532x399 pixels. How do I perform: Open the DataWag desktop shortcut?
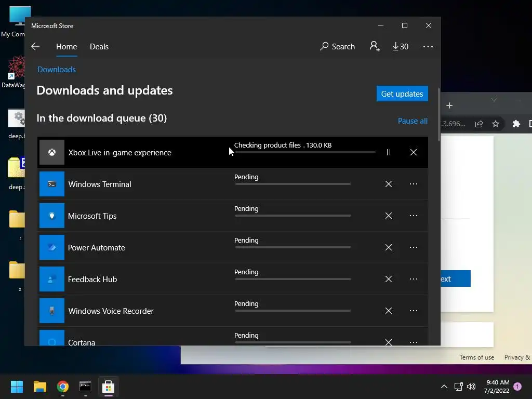[14, 72]
